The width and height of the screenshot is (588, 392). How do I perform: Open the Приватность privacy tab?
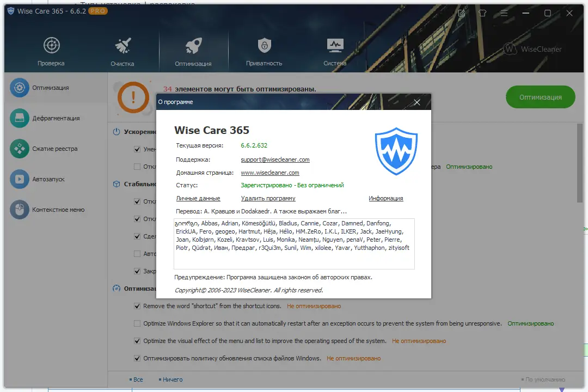point(264,51)
